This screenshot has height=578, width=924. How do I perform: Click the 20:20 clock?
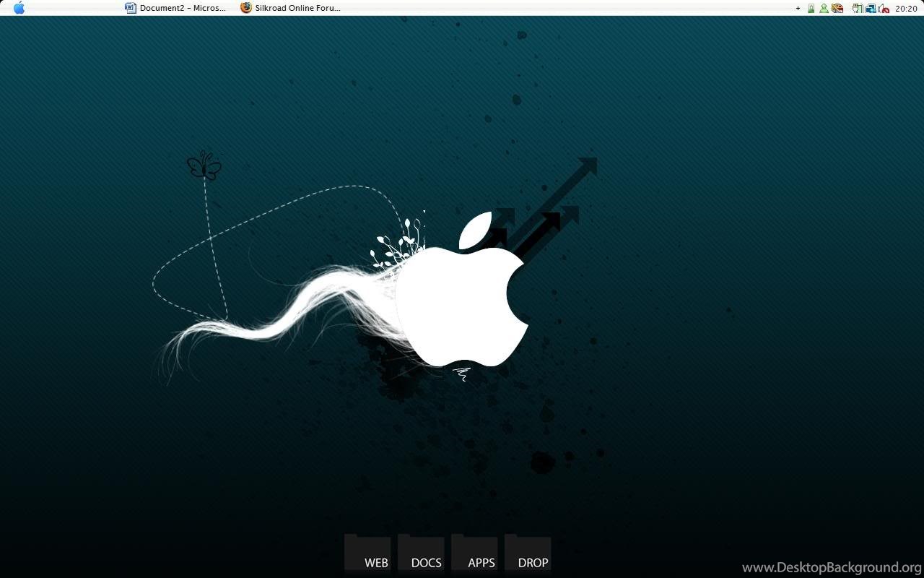tap(906, 9)
